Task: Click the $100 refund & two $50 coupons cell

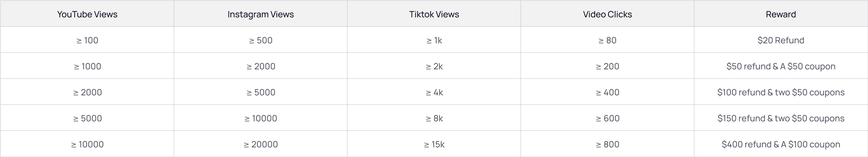Action: click(x=781, y=92)
